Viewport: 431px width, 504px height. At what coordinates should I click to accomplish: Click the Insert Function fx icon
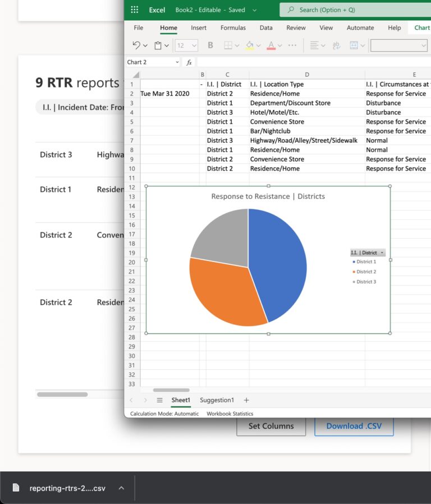point(189,62)
